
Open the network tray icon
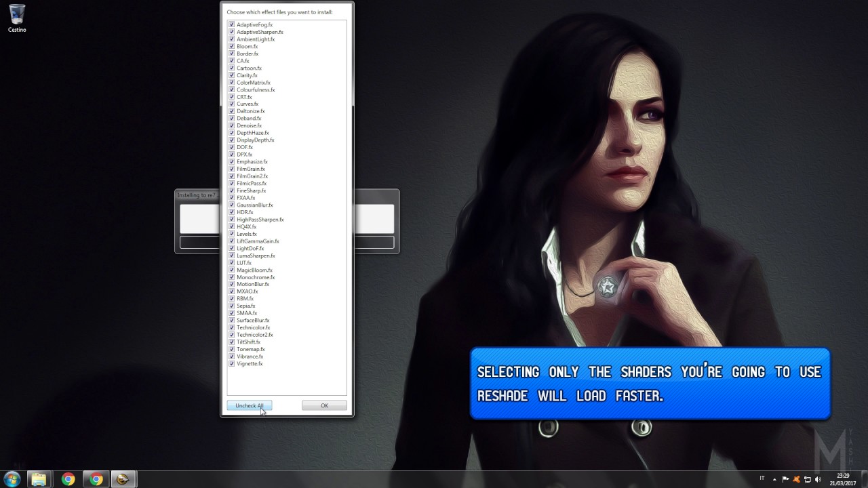tap(807, 479)
